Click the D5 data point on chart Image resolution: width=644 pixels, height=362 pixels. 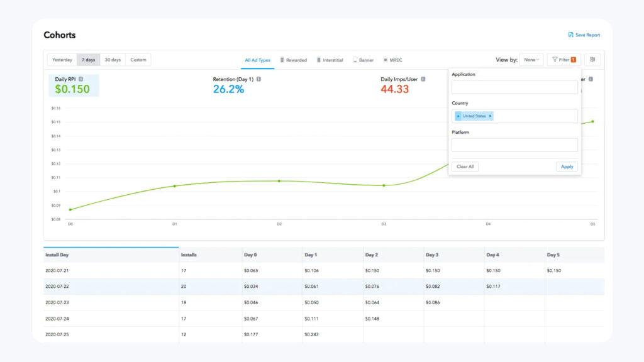(592, 121)
